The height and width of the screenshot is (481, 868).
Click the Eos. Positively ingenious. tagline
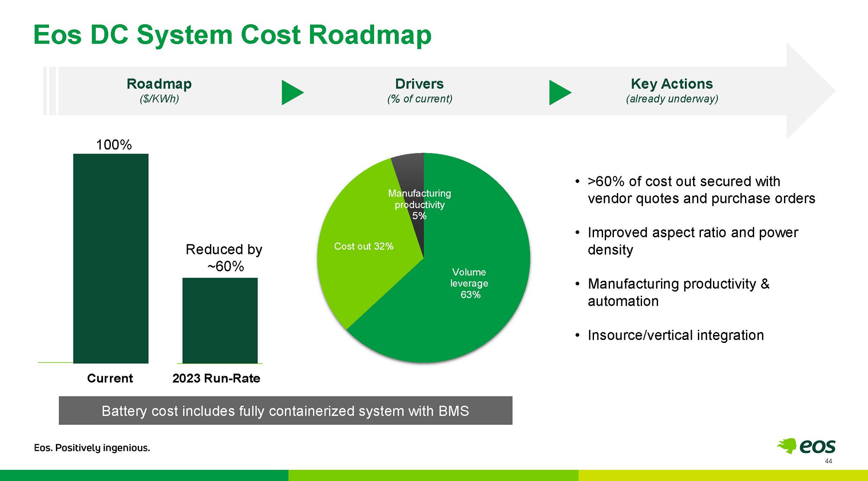tap(92, 448)
